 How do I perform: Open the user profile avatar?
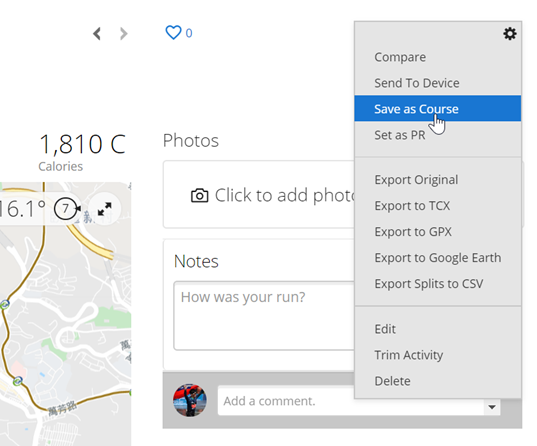coord(190,400)
